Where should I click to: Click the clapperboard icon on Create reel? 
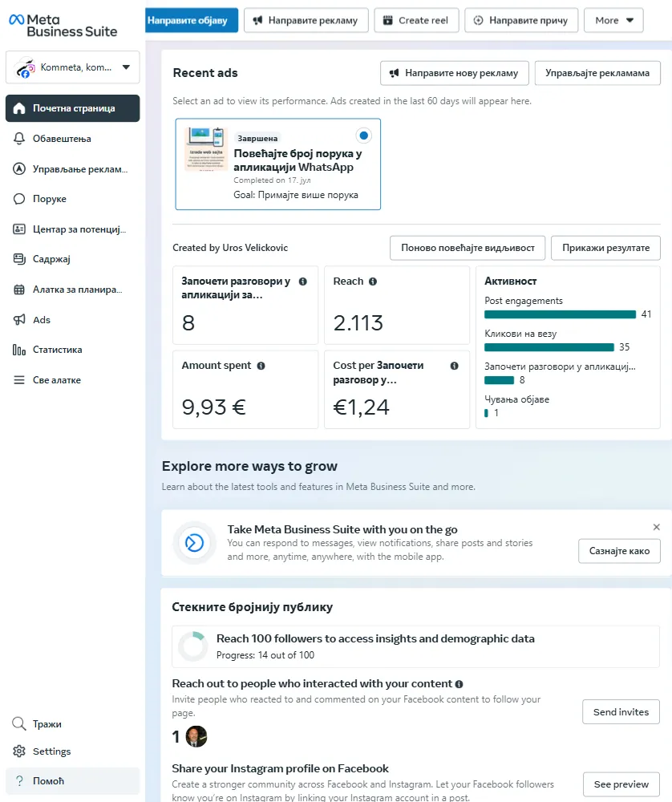388,21
